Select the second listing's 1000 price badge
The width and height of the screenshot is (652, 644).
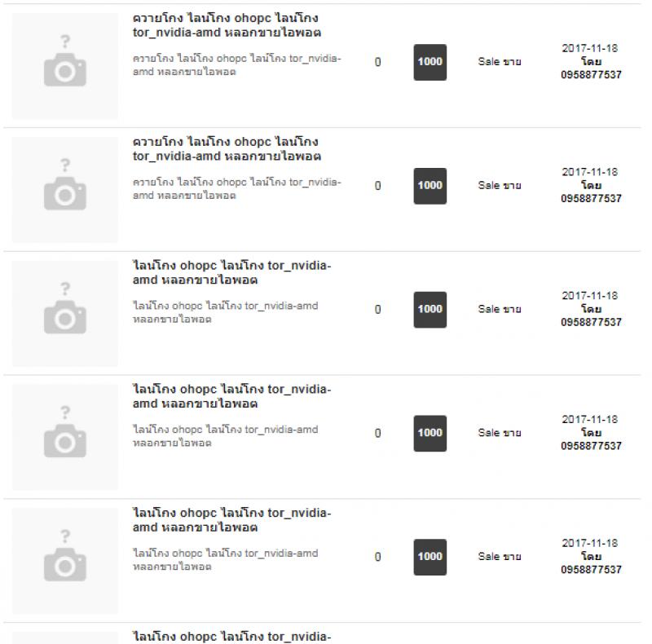[x=430, y=186]
